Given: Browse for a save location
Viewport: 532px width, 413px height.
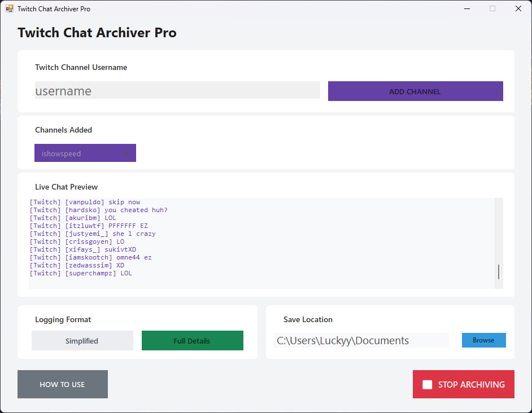Looking at the screenshot, I should (x=483, y=340).
